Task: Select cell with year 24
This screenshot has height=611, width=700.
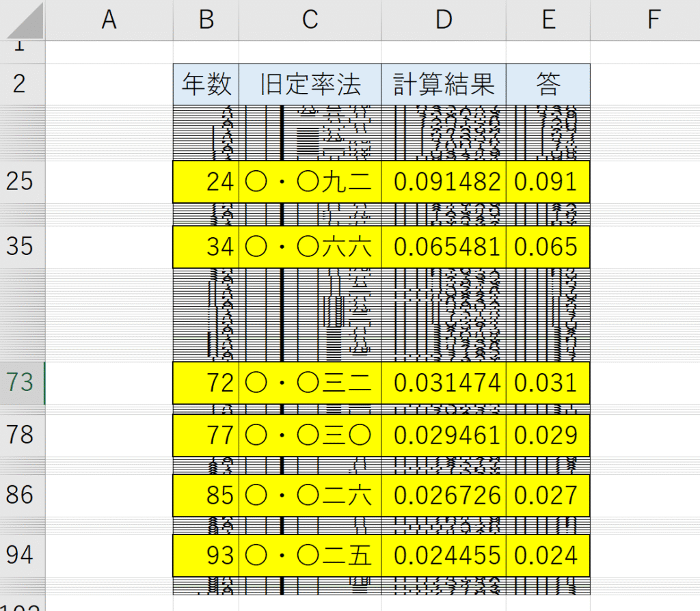Action: 206,182
